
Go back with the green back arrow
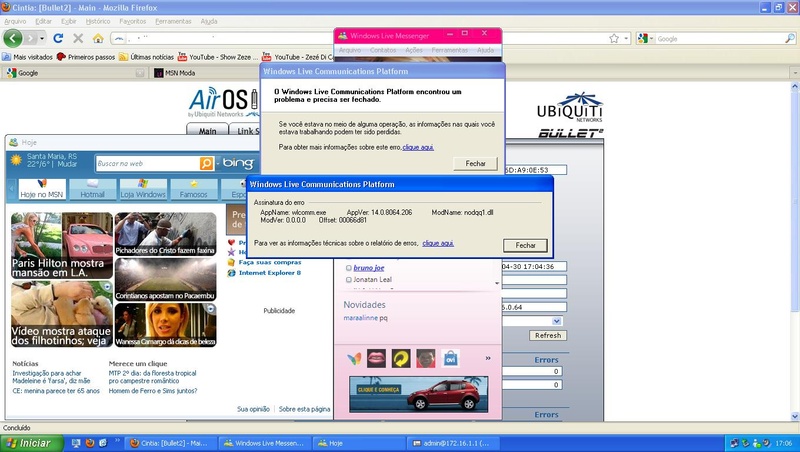tap(13, 38)
